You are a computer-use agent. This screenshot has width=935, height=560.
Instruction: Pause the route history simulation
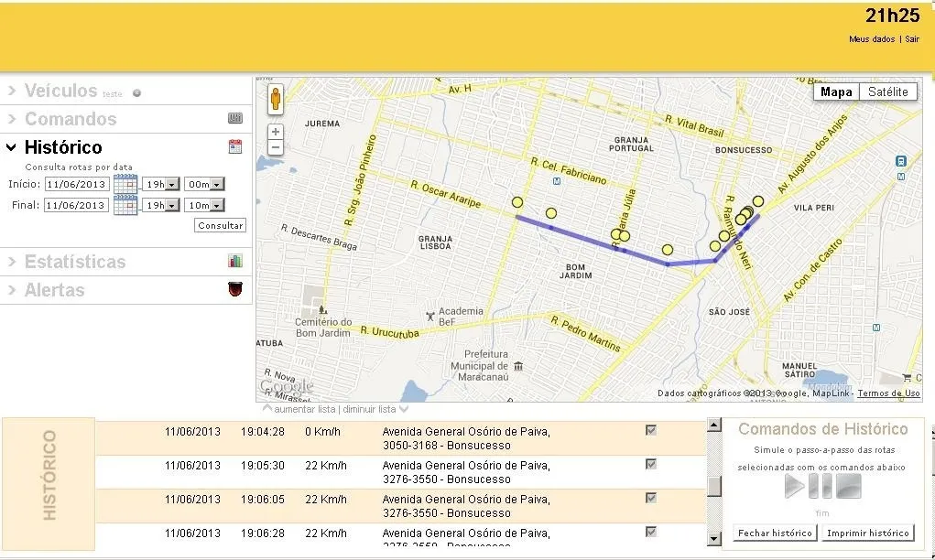tap(820, 486)
